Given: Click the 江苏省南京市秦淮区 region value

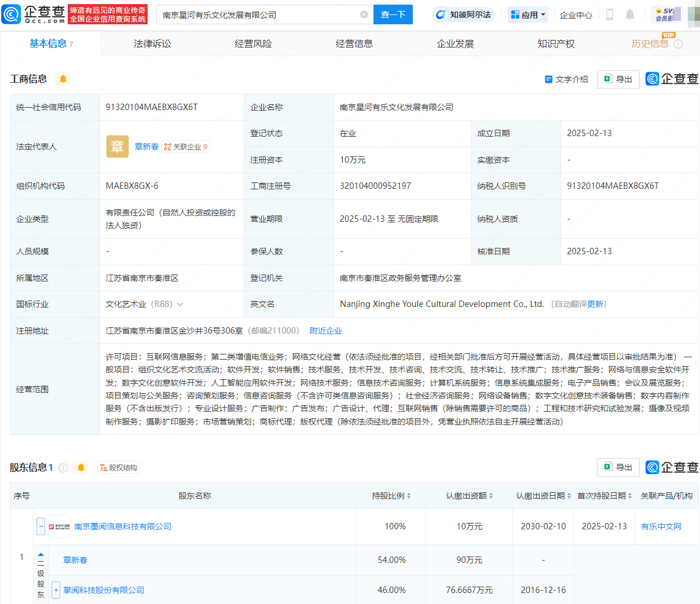Looking at the screenshot, I should tap(142, 278).
